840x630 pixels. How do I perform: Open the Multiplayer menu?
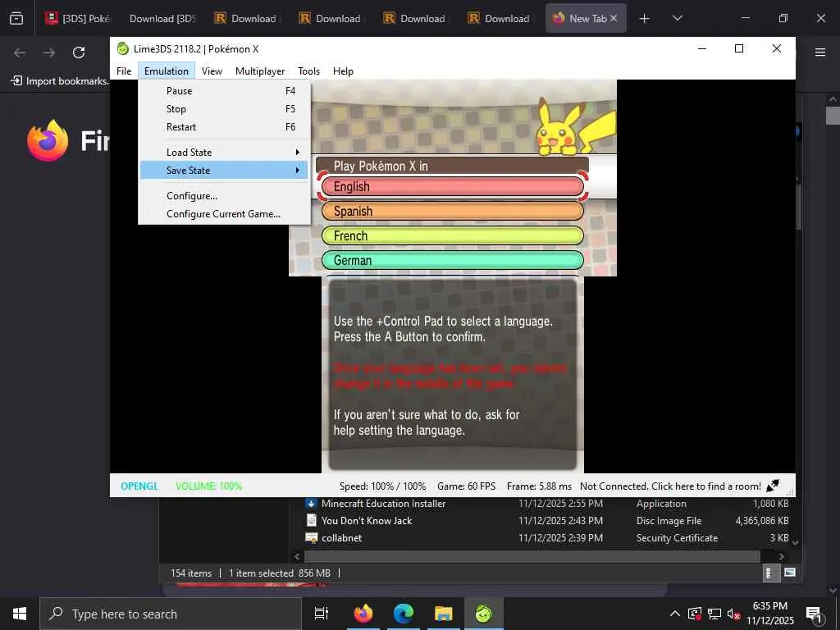[260, 71]
